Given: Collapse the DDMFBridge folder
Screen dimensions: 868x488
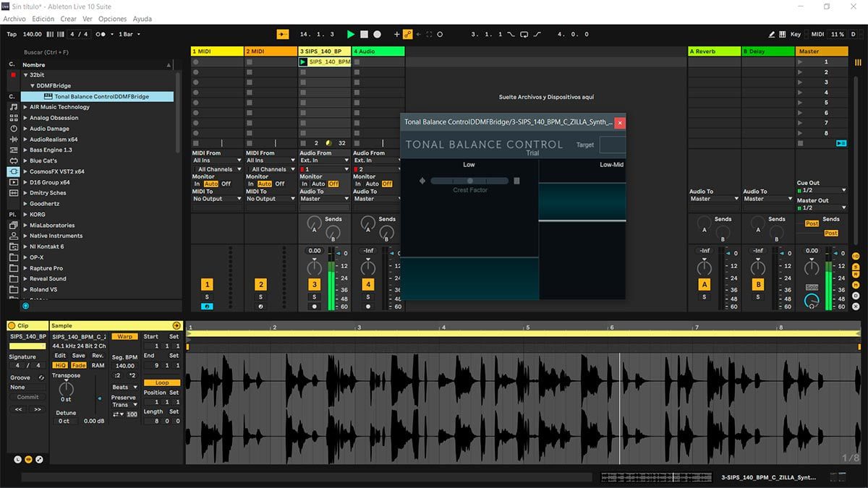Looking at the screenshot, I should (x=33, y=85).
